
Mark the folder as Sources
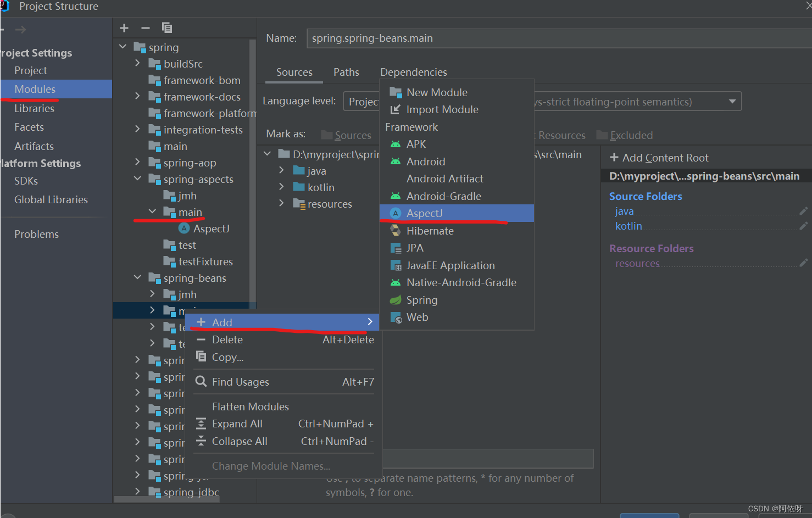point(352,135)
